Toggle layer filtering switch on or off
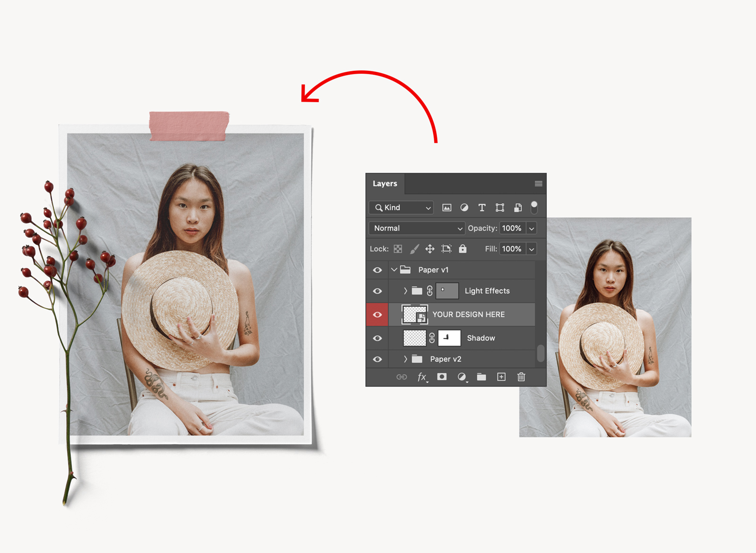This screenshot has width=756, height=553. [534, 207]
